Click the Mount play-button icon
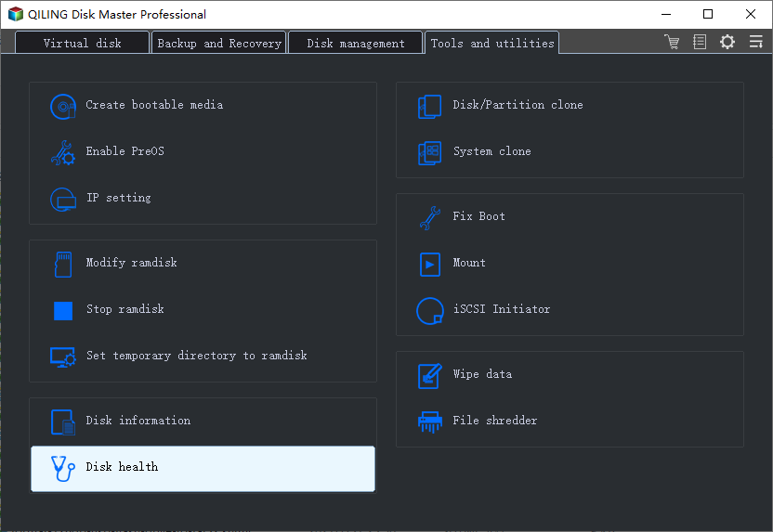The height and width of the screenshot is (532, 773). tap(430, 265)
